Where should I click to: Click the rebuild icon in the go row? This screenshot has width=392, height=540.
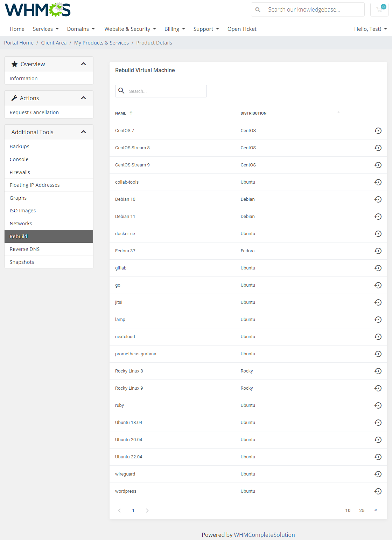click(x=378, y=285)
